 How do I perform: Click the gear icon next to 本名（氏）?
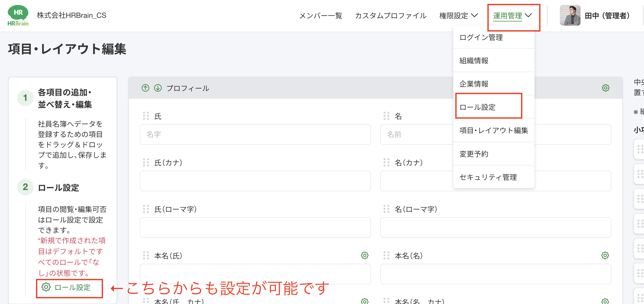tap(364, 255)
